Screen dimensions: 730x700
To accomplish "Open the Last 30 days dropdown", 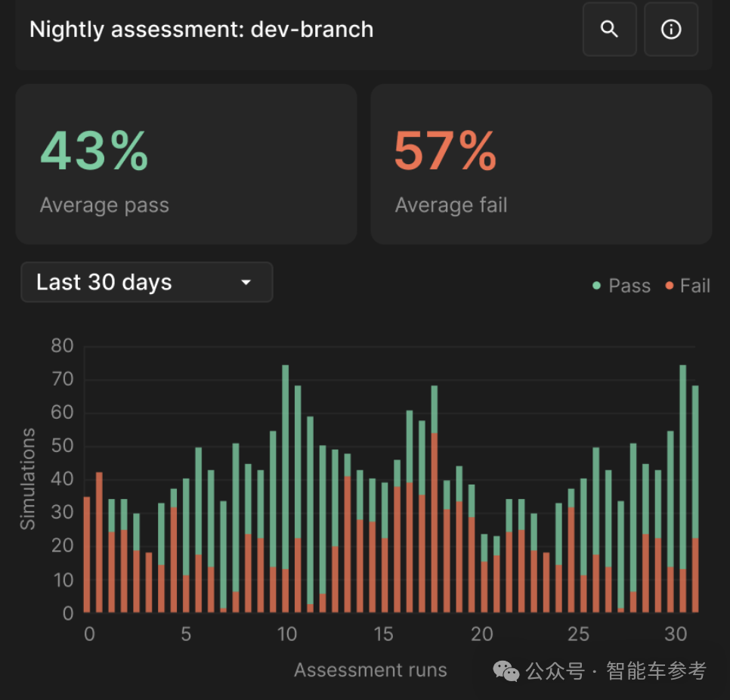I will tap(147, 283).
